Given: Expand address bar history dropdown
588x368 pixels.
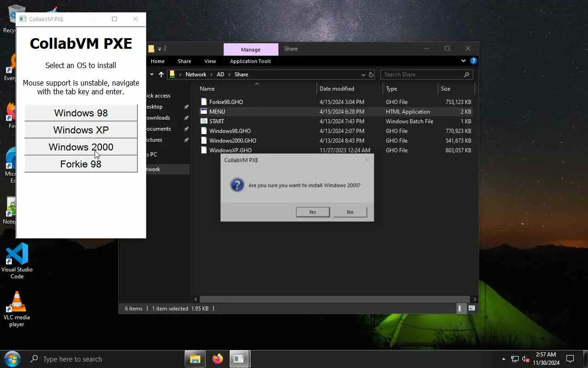Looking at the screenshot, I should tap(363, 75).
